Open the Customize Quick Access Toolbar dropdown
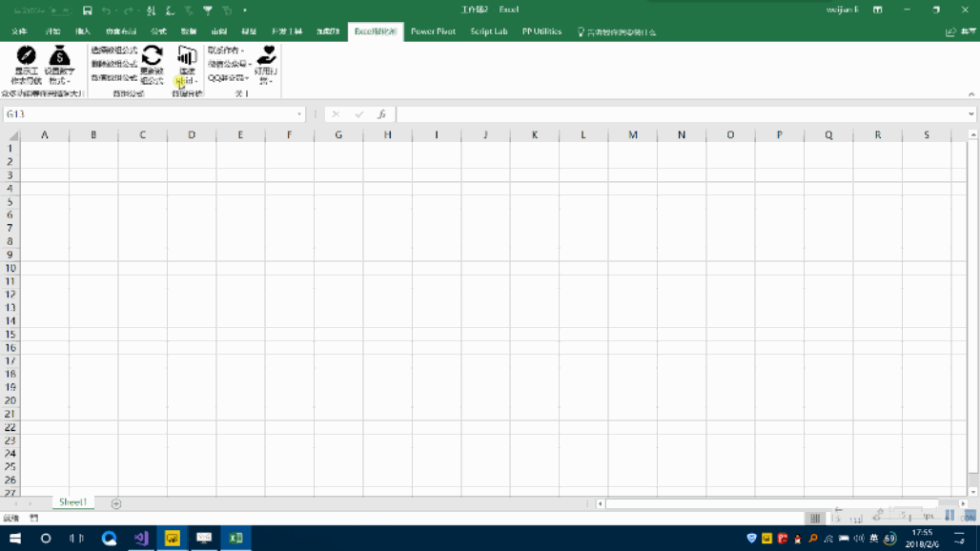The image size is (980, 551). 245,10
